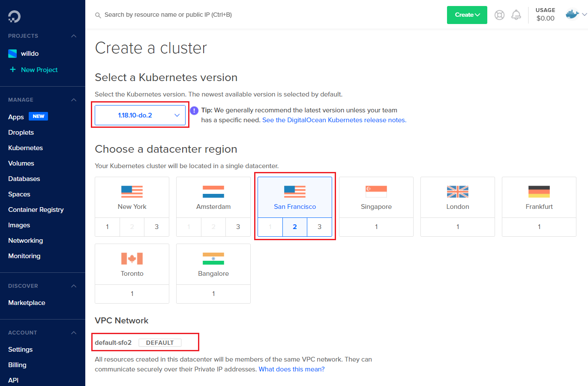588x386 pixels.
Task: Select New York datacenter 1
Action: 107,227
